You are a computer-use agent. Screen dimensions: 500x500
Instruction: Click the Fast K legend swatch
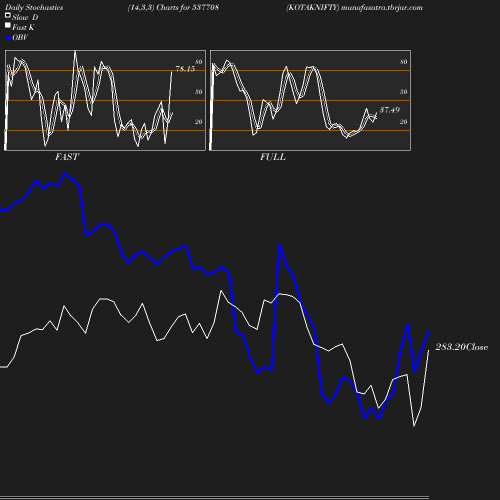(8, 26)
